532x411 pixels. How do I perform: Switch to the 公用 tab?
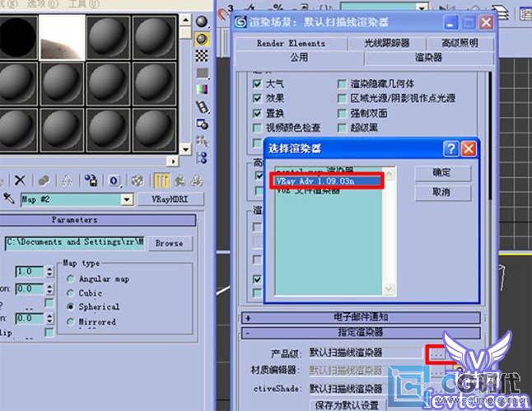(x=299, y=58)
